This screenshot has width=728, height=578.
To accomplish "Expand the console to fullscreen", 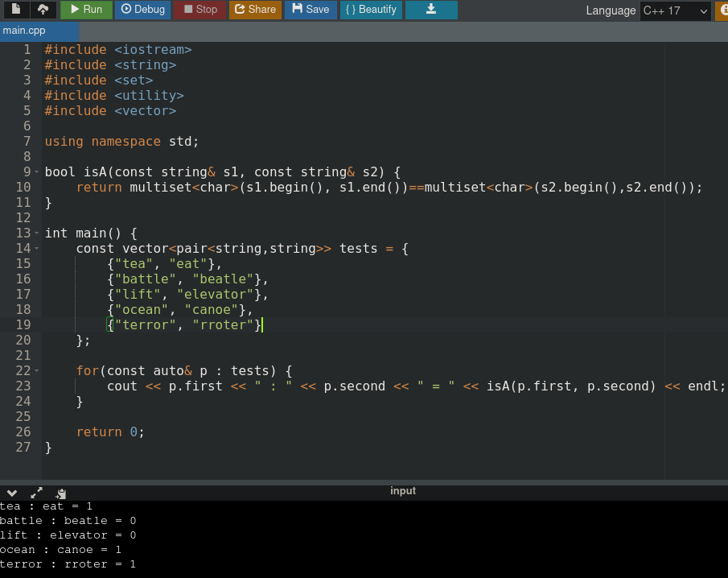I will click(x=36, y=493).
